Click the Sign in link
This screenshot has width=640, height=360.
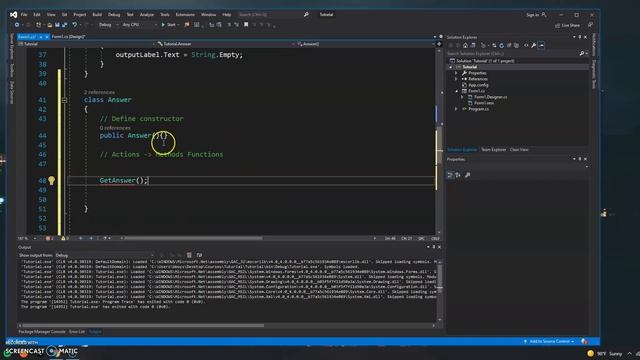tap(532, 15)
